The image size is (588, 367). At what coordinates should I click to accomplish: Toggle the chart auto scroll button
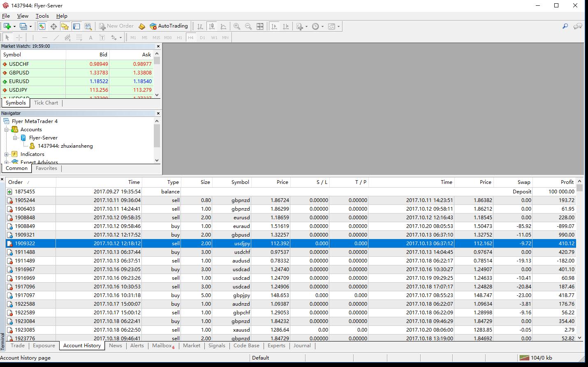(x=274, y=26)
